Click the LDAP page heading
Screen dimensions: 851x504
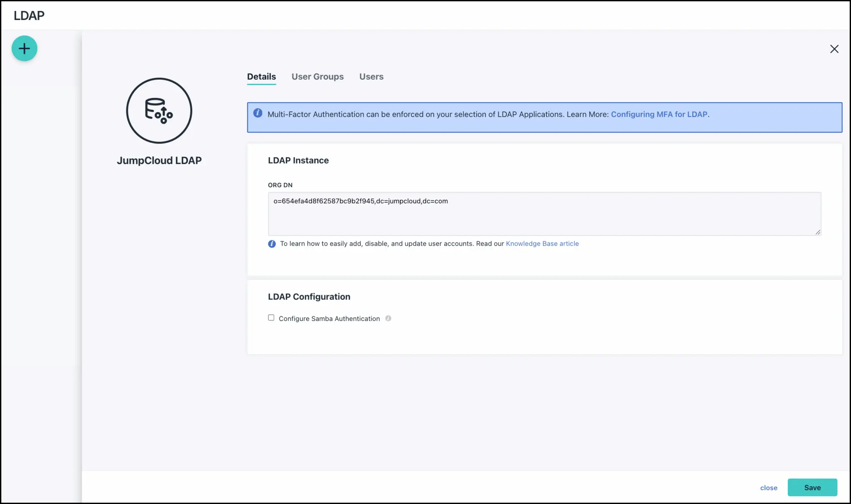[x=28, y=15]
